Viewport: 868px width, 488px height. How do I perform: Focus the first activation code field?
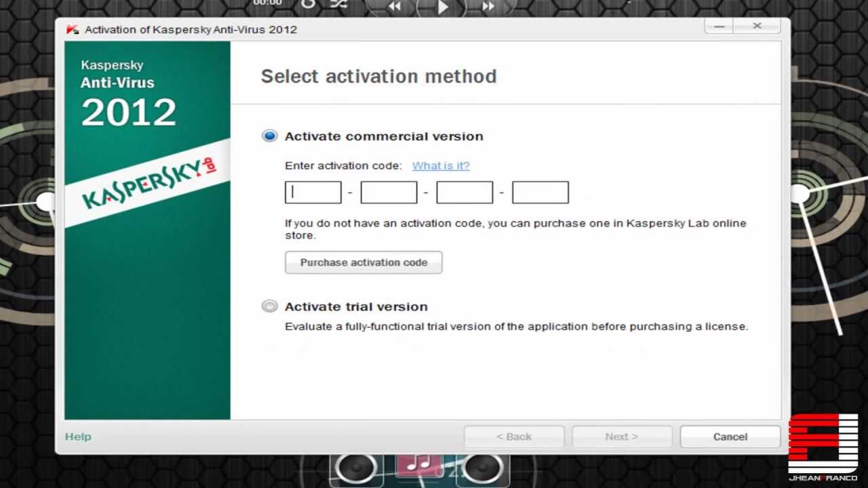(313, 192)
